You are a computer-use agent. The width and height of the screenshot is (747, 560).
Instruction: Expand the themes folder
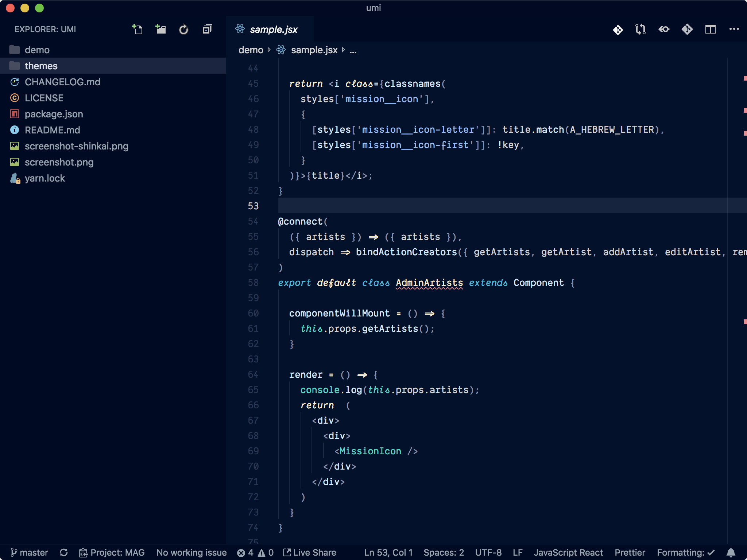(41, 66)
